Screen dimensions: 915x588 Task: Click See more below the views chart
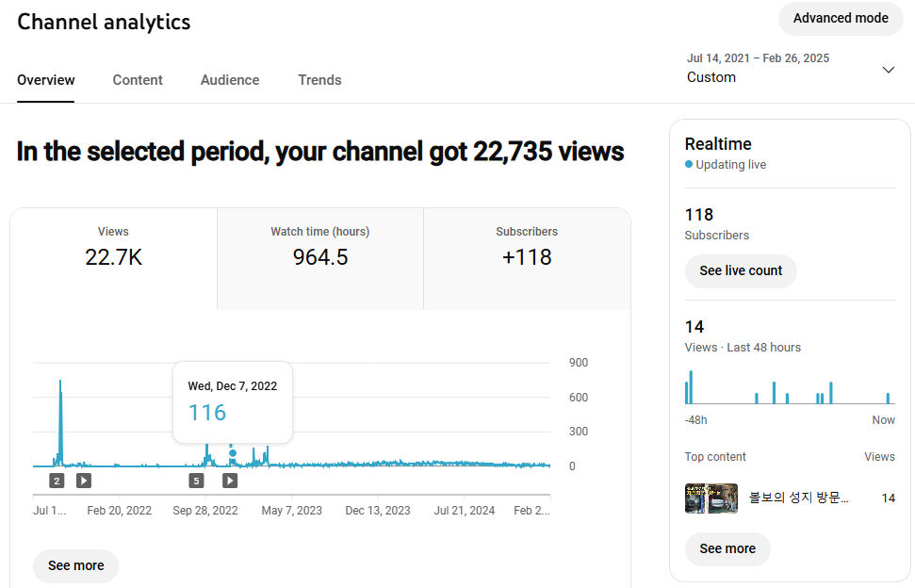(75, 565)
